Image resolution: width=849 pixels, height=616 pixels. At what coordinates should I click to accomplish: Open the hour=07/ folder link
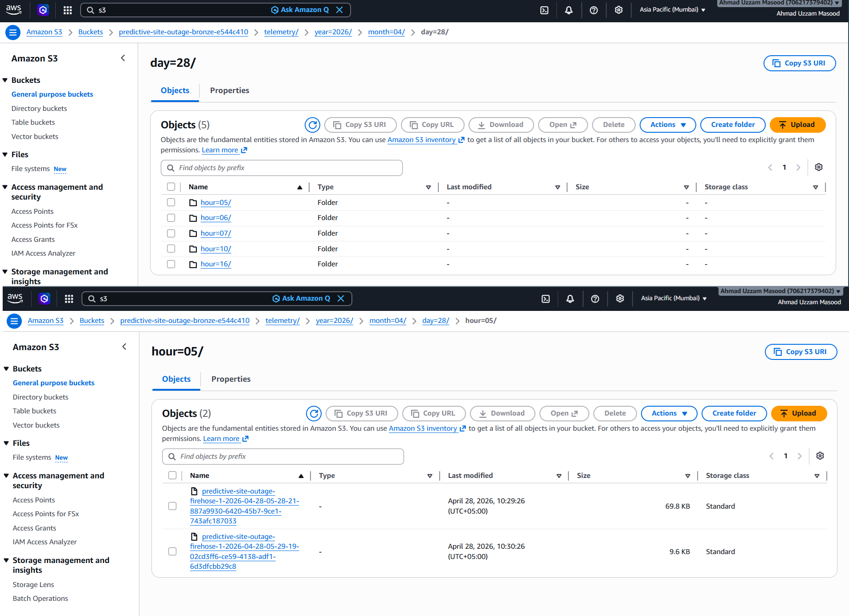coord(216,233)
